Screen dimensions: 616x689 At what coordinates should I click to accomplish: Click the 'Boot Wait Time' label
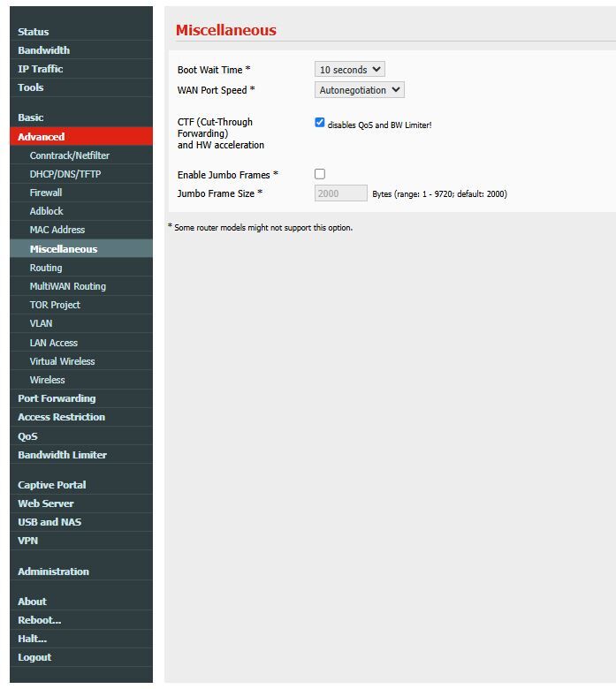pyautogui.click(x=214, y=70)
